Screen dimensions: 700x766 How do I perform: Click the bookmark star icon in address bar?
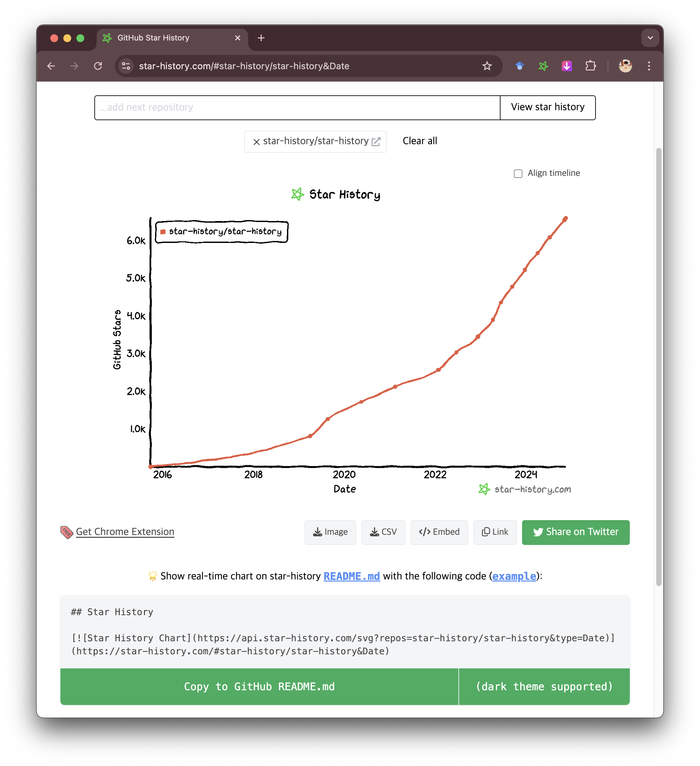point(487,66)
